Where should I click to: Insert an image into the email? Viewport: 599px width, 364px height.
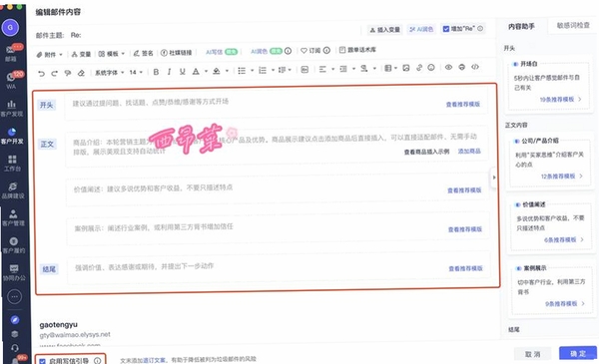(405, 68)
